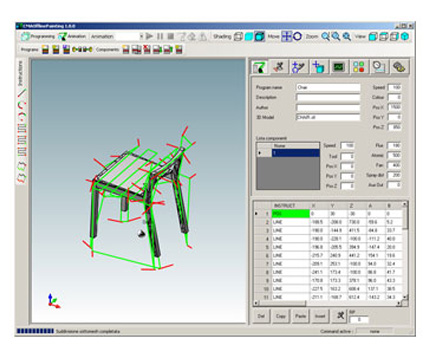
Task: Select the line instruction tool in left sidebar
Action: pyautogui.click(x=22, y=93)
